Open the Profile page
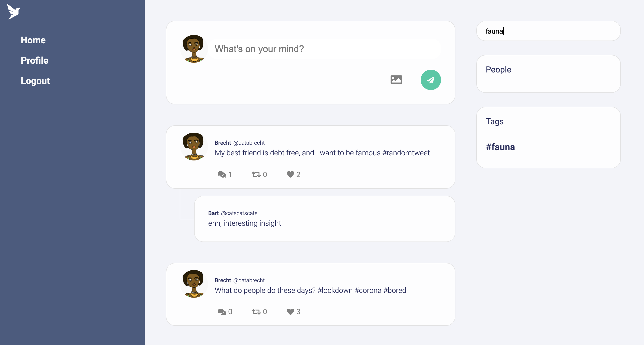The width and height of the screenshot is (644, 345). 35,60
